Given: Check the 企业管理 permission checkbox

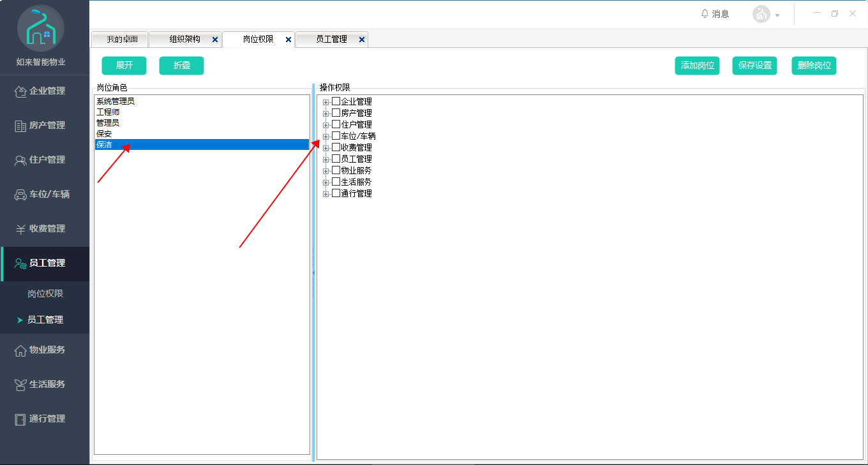Looking at the screenshot, I should pos(336,101).
